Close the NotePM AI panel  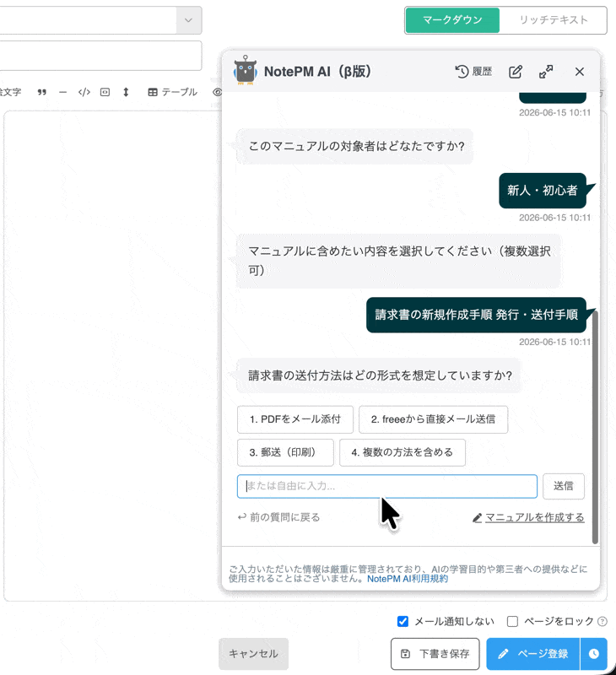(580, 72)
